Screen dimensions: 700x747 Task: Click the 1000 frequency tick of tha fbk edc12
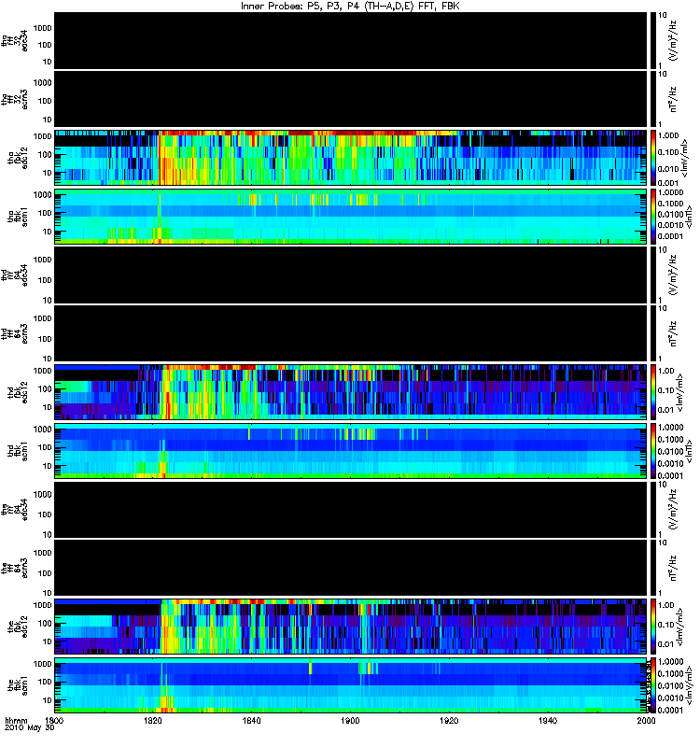[42, 136]
